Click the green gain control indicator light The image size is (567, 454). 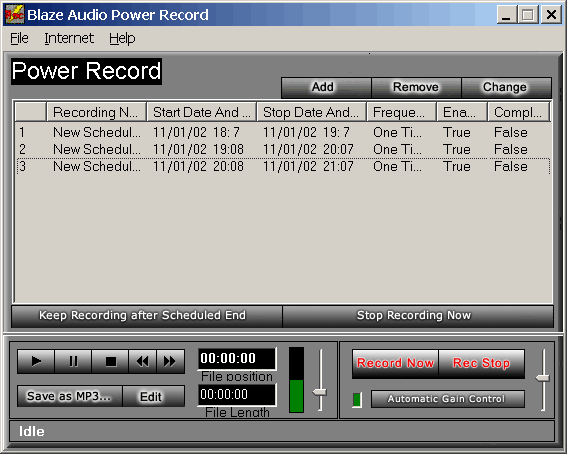[357, 400]
